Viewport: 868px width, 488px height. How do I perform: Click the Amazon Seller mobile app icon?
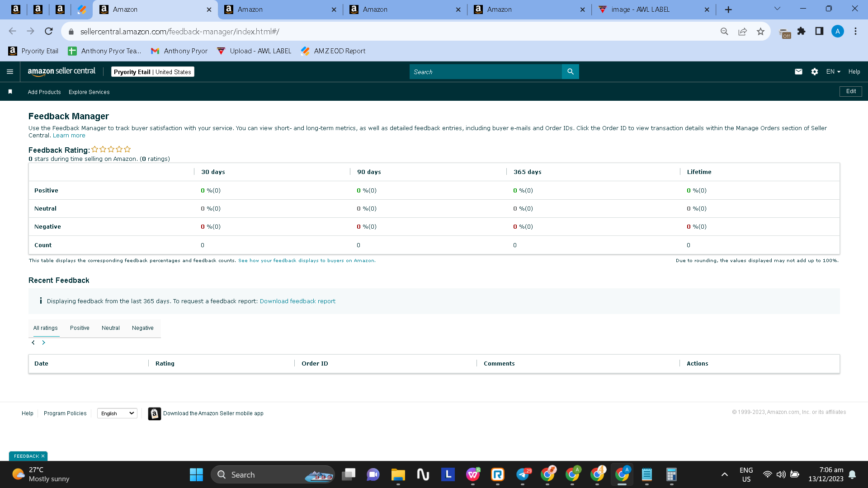point(154,413)
